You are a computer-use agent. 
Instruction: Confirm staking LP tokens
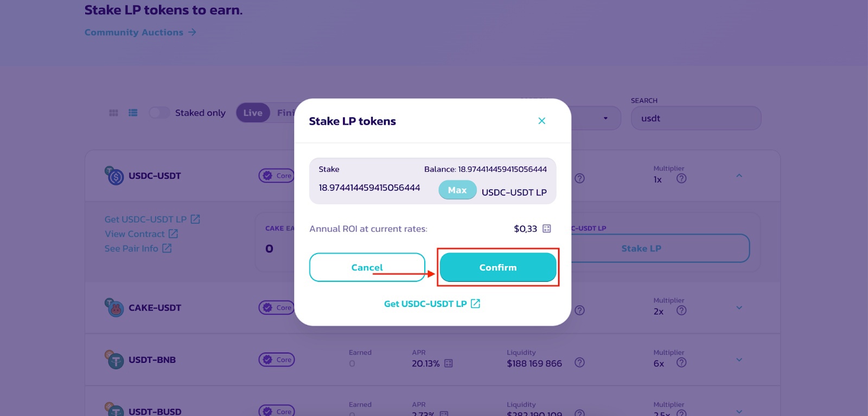coord(498,267)
